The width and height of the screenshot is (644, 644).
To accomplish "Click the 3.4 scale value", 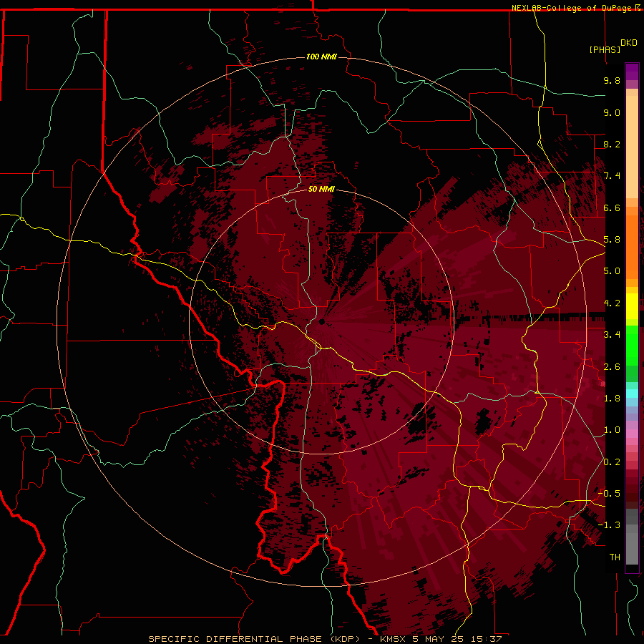I will (x=612, y=335).
